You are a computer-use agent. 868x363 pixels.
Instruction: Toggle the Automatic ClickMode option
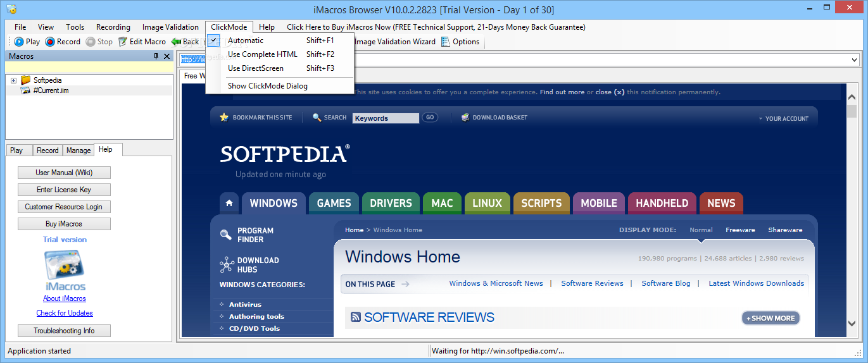279,40
